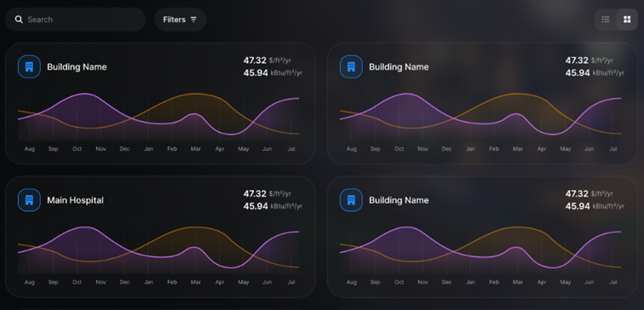Click the top-right card building icon

click(x=351, y=66)
